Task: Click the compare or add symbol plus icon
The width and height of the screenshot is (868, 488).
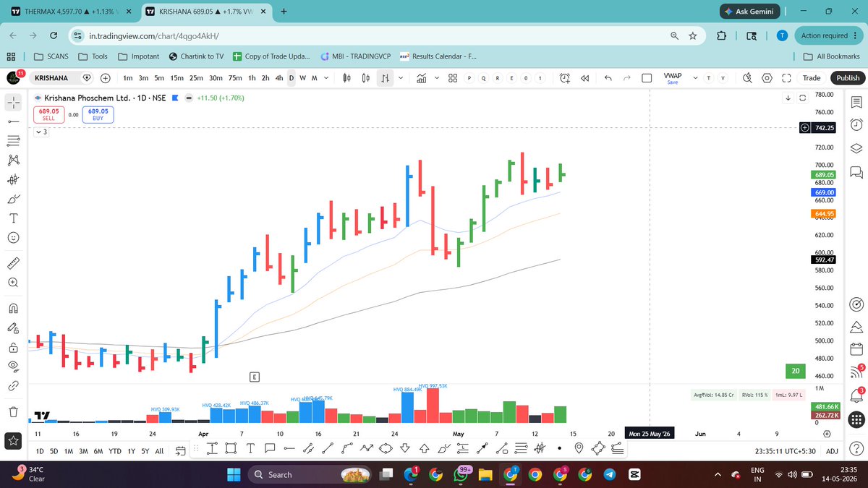Action: click(x=106, y=78)
